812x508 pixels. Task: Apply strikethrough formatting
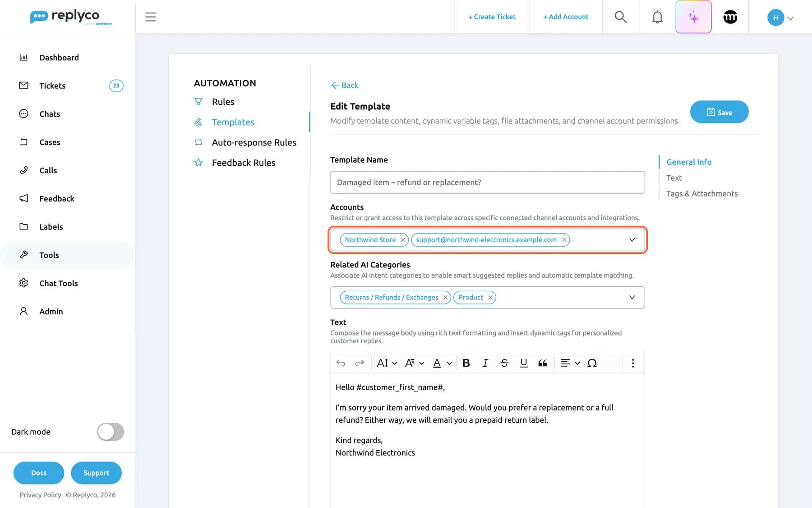(504, 363)
